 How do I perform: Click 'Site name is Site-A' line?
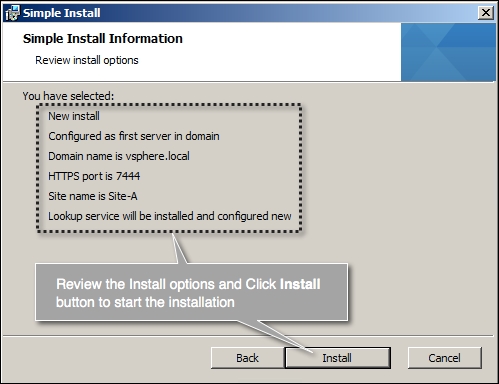93,196
